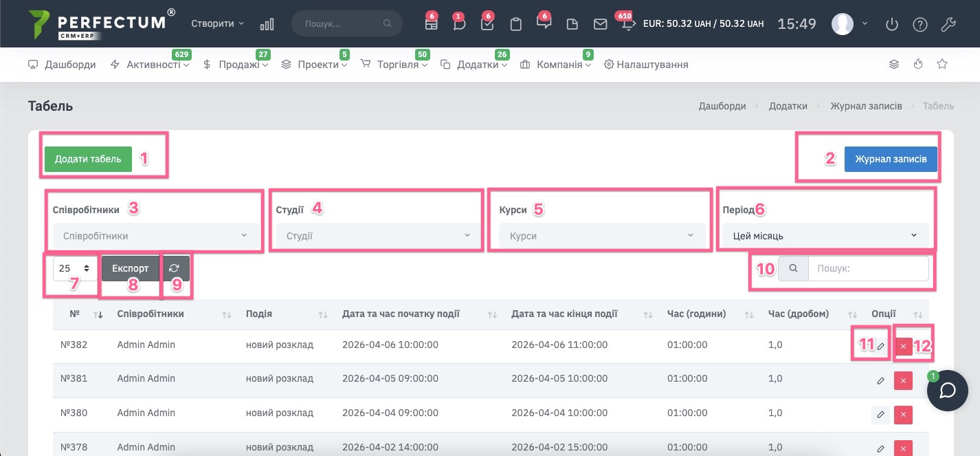Open the wrench settings icon top right

948,23
